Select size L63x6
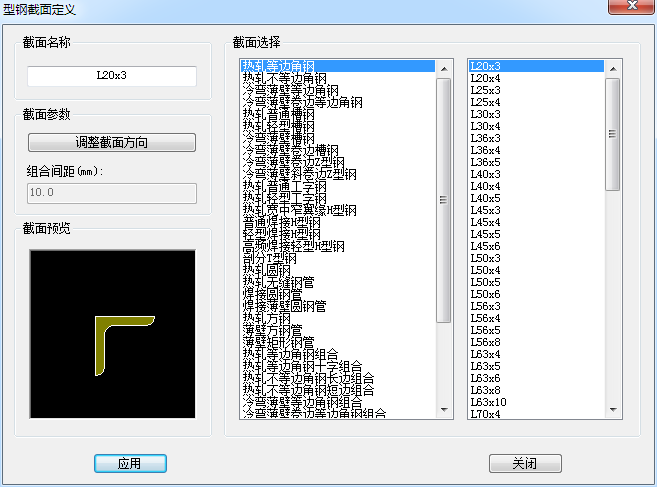This screenshot has width=657, height=487. tap(536, 378)
